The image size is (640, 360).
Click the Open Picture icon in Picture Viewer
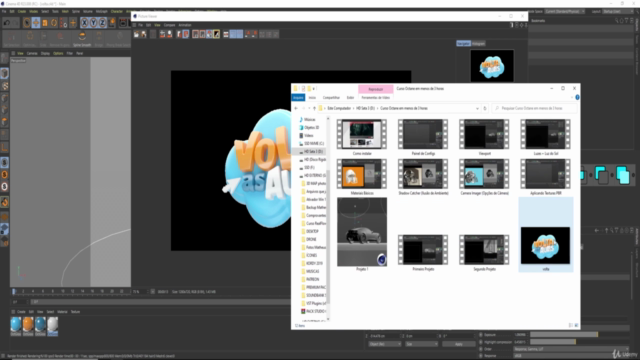coord(137,35)
